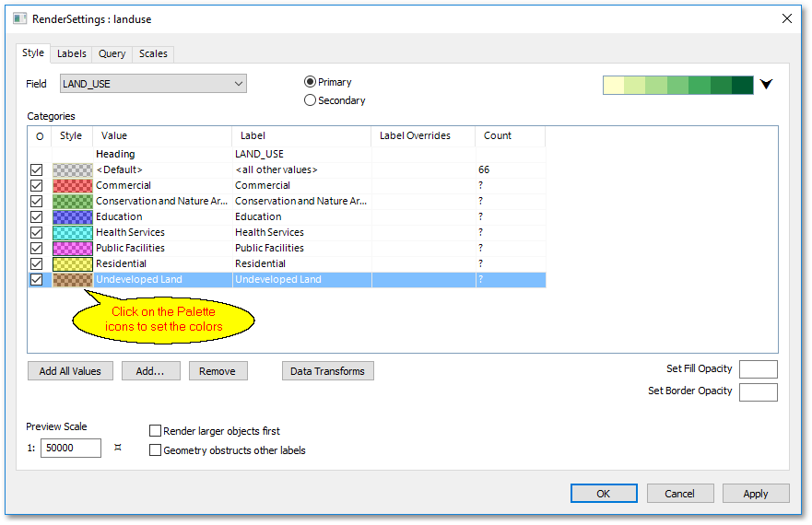Uncheck the Conservation and Nature category checkbox

(36, 201)
